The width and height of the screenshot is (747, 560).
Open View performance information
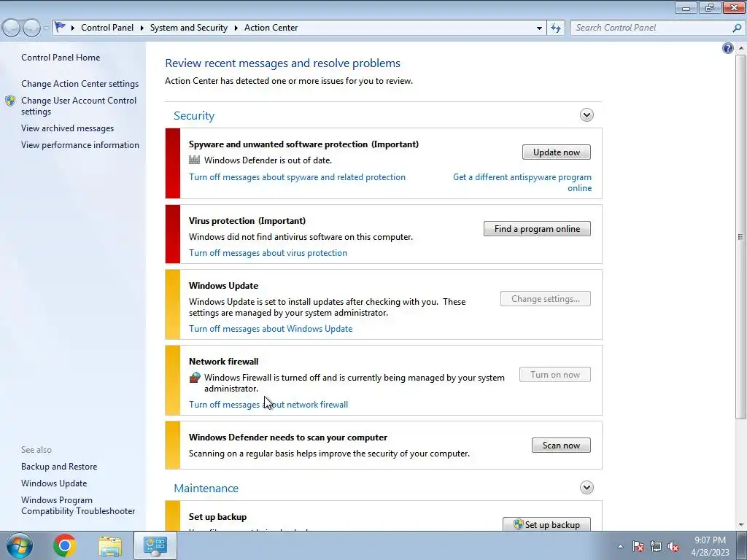click(80, 145)
